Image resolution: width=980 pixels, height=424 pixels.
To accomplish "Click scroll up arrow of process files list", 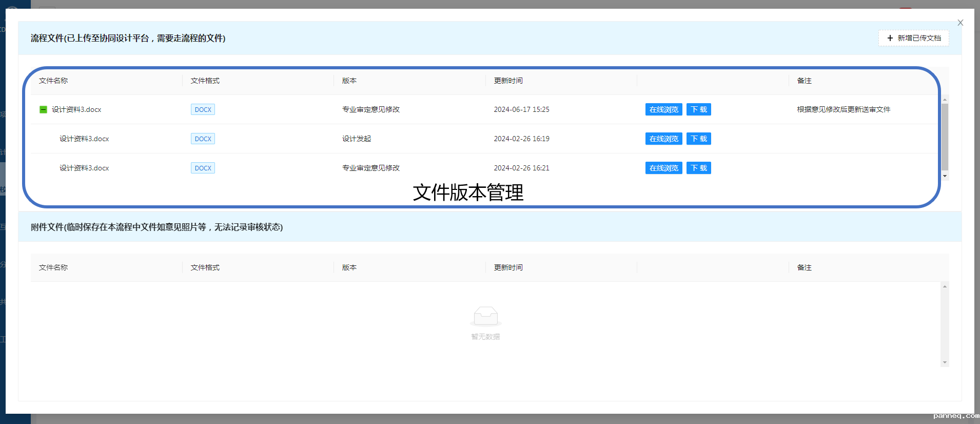I will click(x=945, y=100).
